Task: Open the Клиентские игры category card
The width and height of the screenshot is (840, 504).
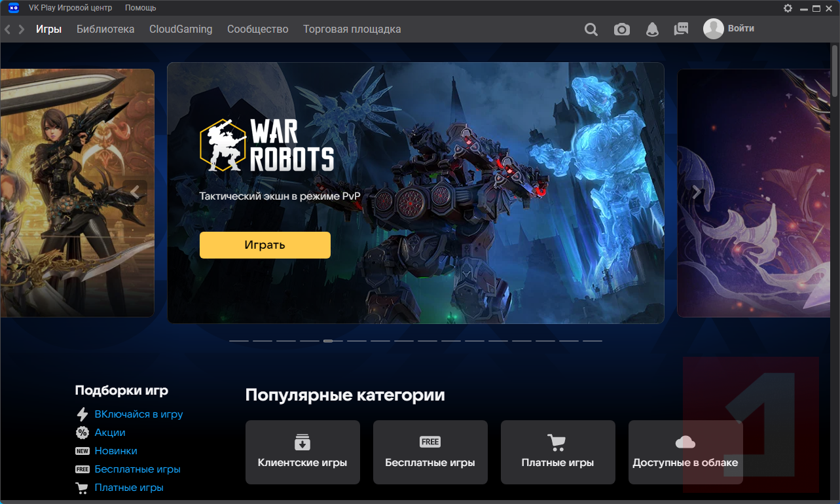Action: (302, 452)
